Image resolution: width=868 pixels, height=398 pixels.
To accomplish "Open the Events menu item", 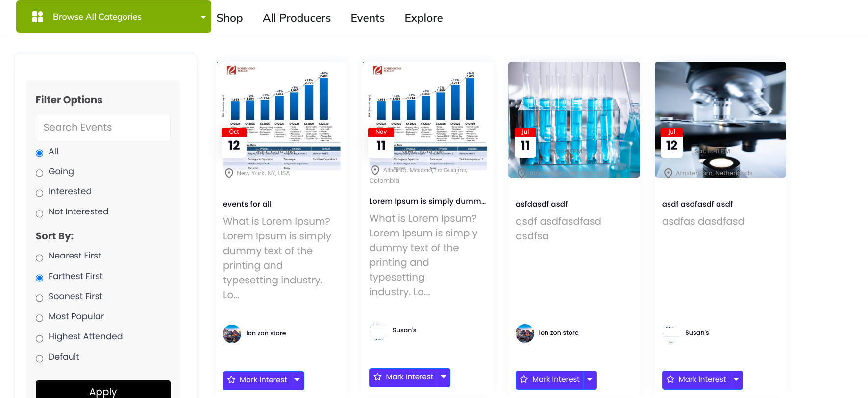I will (368, 18).
